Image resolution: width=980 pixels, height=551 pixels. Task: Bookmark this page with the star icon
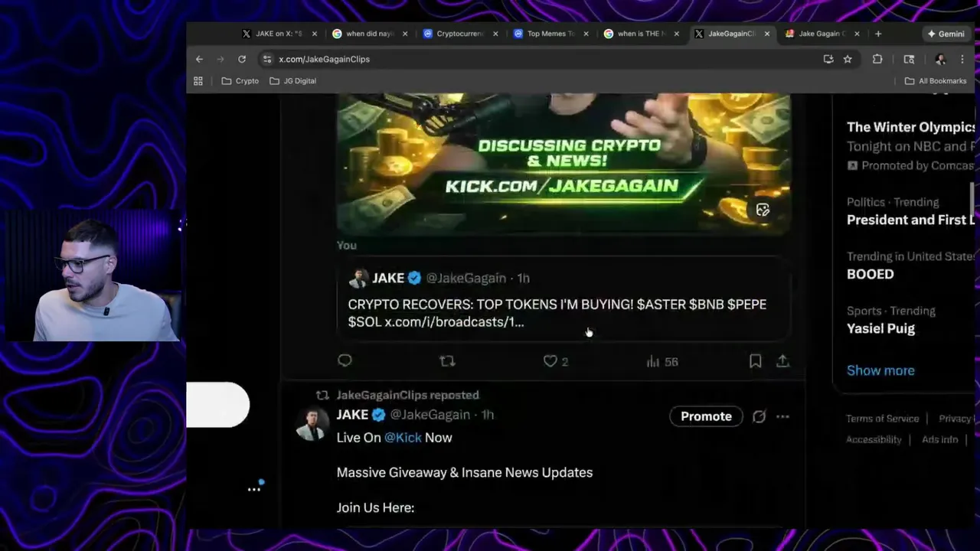(848, 59)
